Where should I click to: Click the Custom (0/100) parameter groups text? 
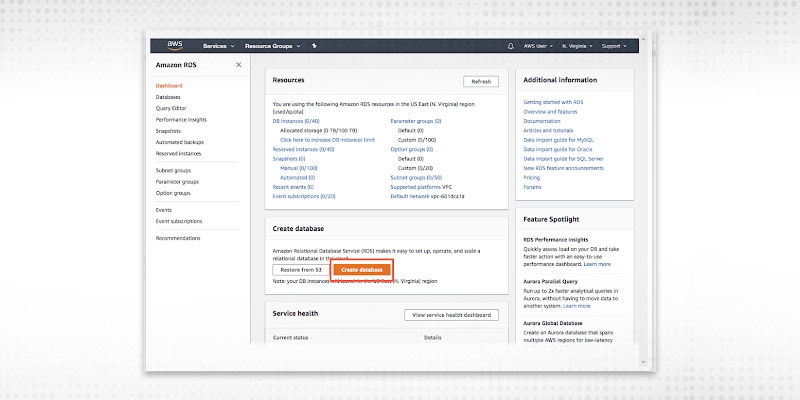pos(417,140)
